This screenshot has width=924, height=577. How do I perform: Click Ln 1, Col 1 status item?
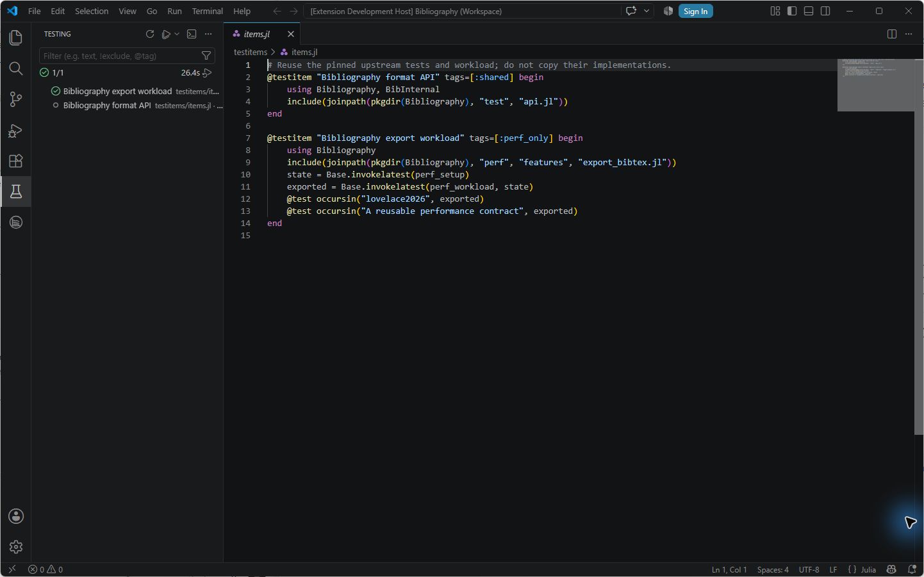[729, 569]
